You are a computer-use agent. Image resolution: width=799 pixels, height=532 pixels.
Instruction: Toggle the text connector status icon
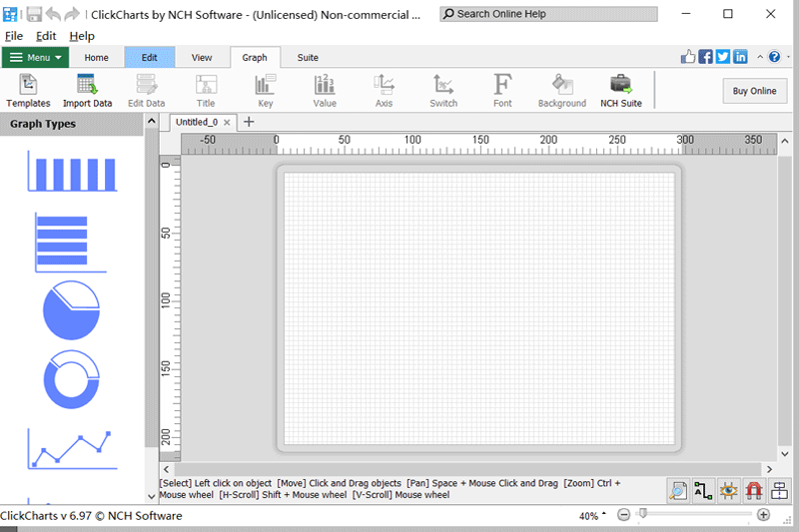(x=703, y=491)
